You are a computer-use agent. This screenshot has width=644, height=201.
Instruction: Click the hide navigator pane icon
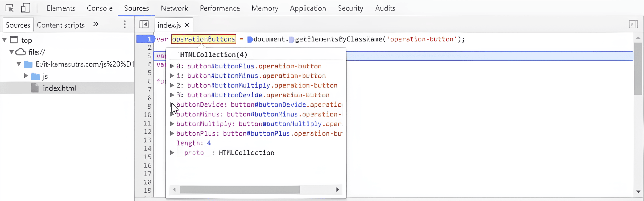point(144,25)
